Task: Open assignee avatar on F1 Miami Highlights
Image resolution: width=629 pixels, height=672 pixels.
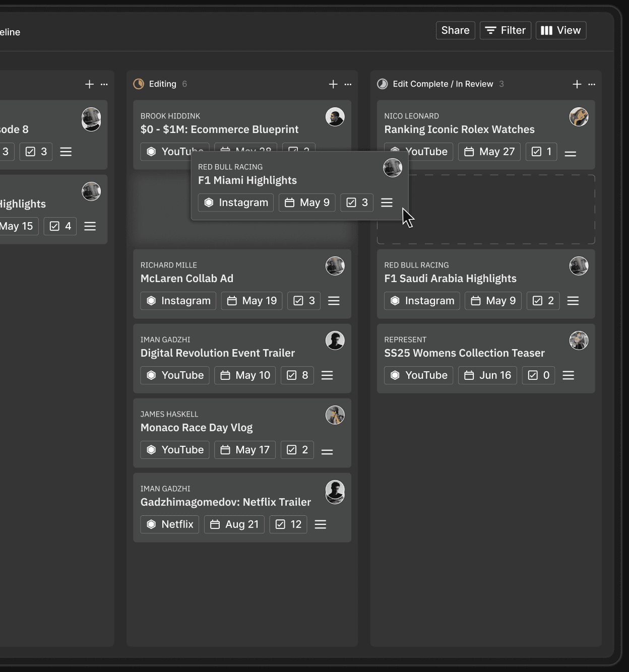Action: click(393, 168)
